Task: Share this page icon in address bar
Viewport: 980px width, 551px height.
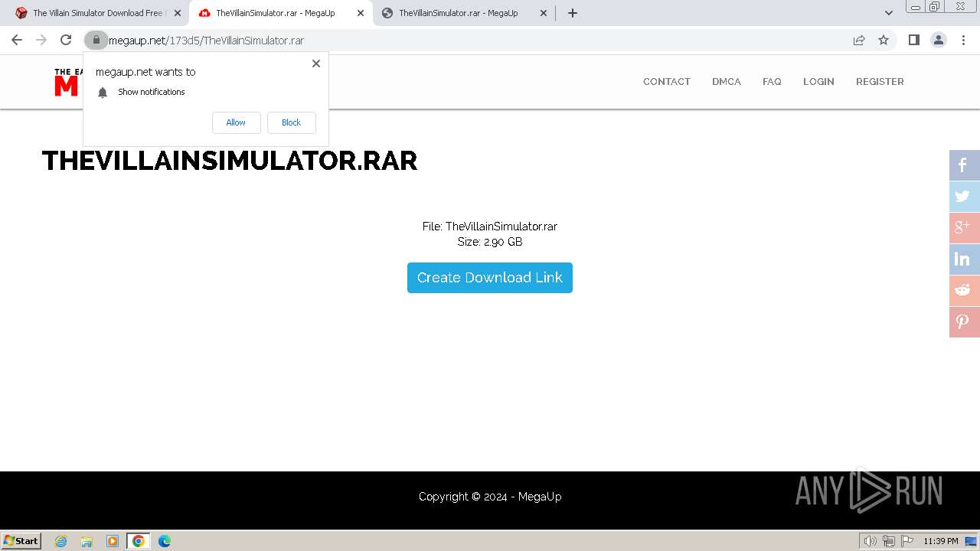Action: coord(859,40)
